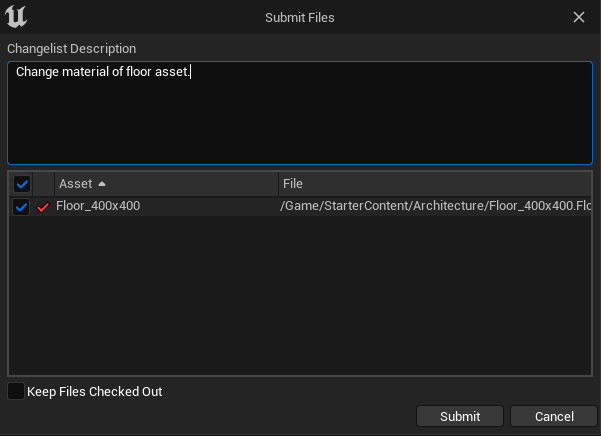Close the Submit Files dialog
Image resolution: width=601 pixels, height=436 pixels.
579,17
